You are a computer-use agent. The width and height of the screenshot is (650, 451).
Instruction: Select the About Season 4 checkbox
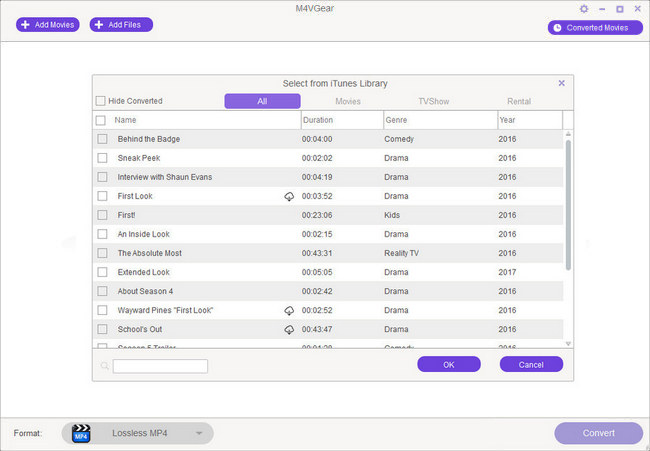102,291
